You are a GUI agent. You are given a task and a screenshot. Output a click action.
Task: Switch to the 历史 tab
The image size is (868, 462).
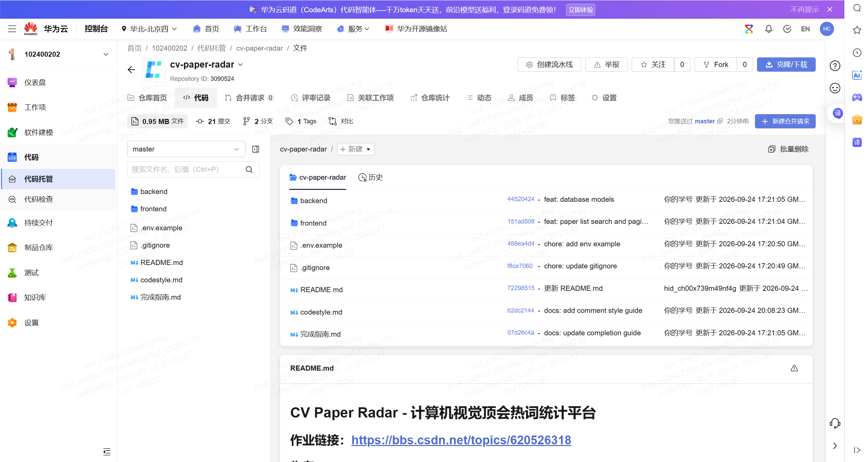click(x=371, y=177)
